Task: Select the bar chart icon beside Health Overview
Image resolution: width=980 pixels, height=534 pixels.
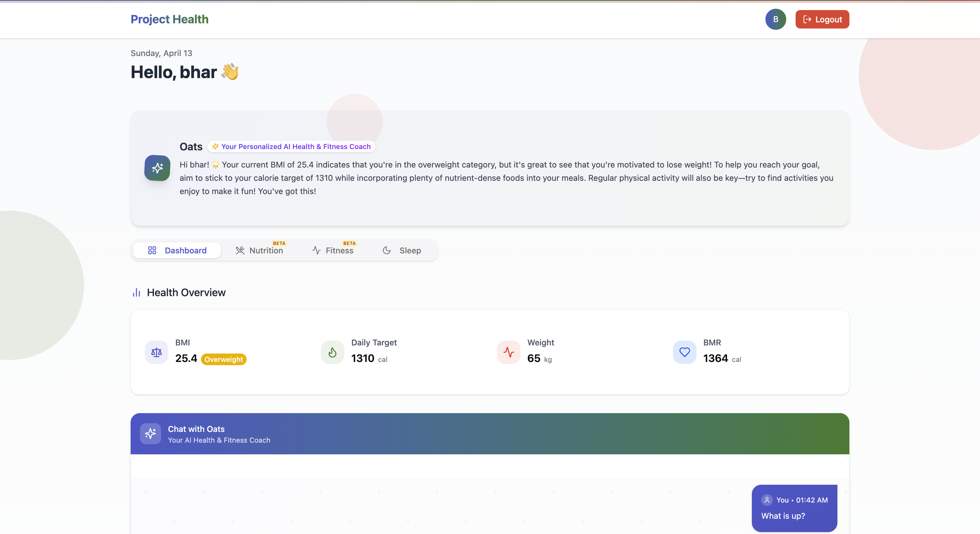Action: click(x=136, y=293)
